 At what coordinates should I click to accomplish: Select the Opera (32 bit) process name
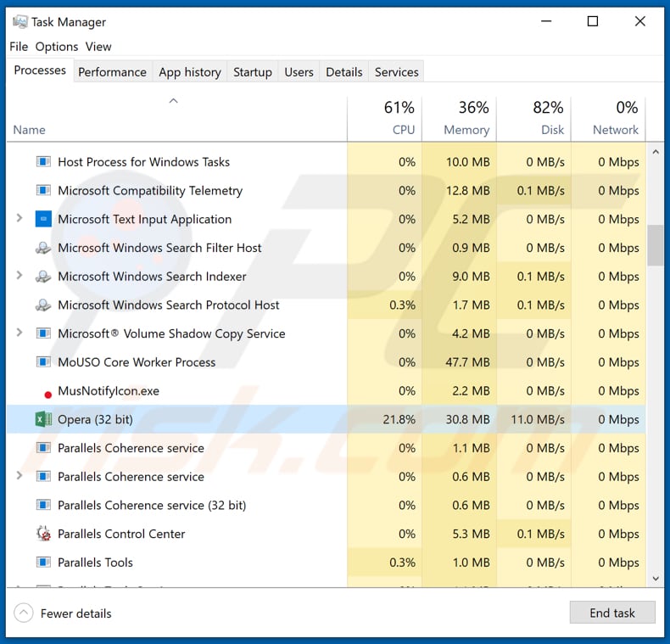pos(95,419)
